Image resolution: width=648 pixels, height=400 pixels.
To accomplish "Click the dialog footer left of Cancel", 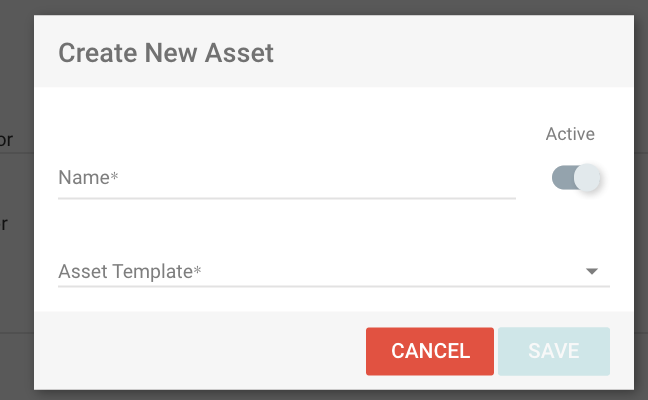I will click(200, 351).
